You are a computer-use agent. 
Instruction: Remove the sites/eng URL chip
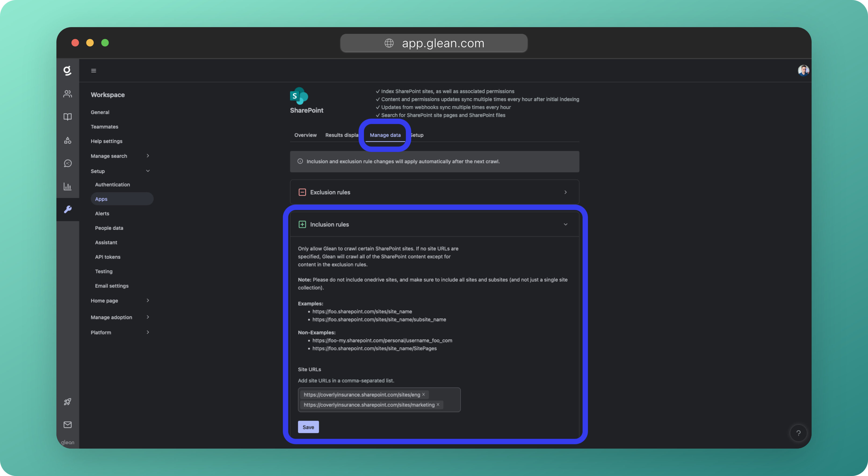click(x=424, y=394)
